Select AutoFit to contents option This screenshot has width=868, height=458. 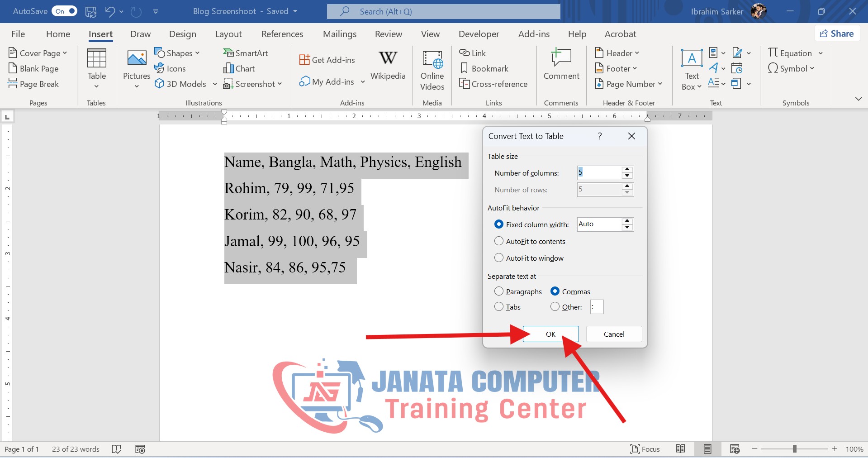499,241
